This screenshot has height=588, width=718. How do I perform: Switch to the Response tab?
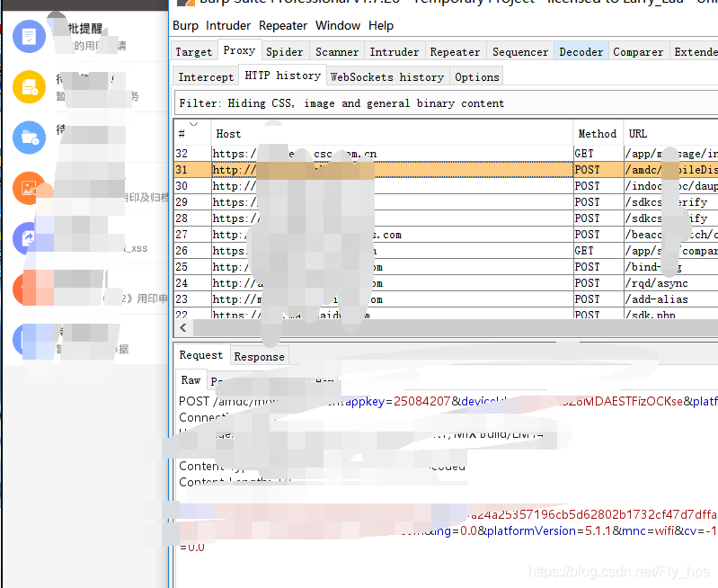click(259, 357)
